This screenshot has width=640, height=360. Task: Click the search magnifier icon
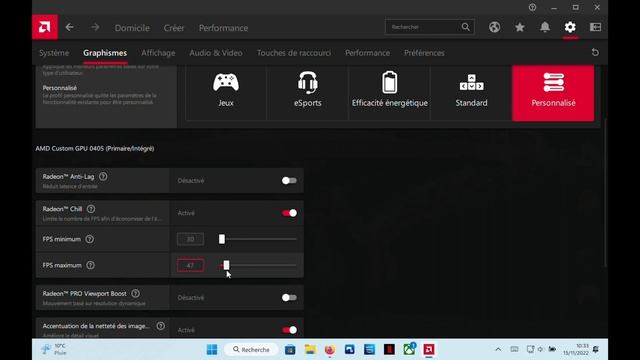[466, 27]
